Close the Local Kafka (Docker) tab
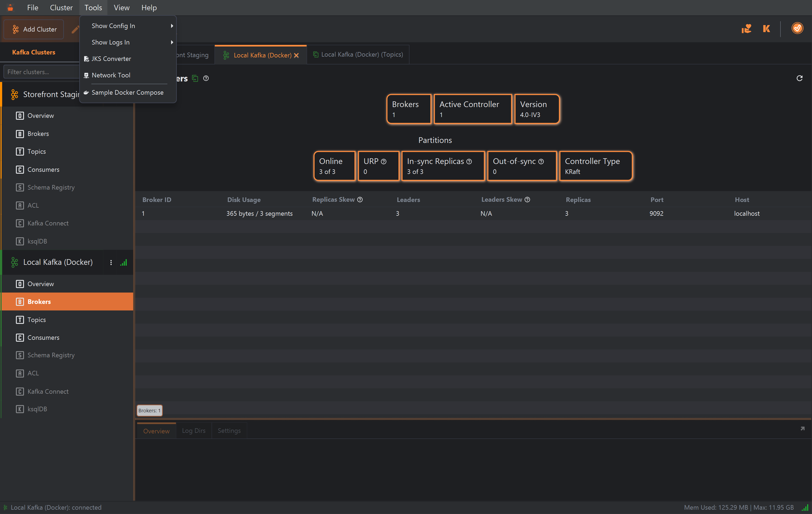 pos(296,55)
